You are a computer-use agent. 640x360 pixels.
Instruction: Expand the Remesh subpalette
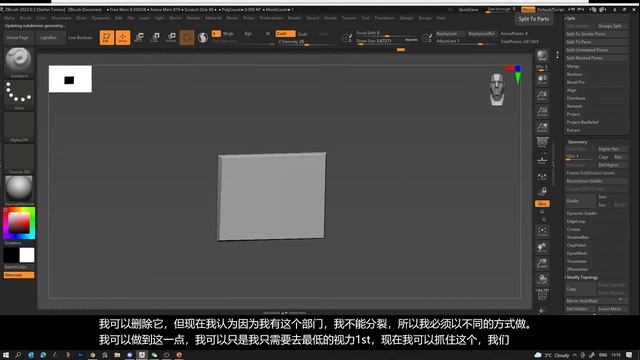(574, 106)
